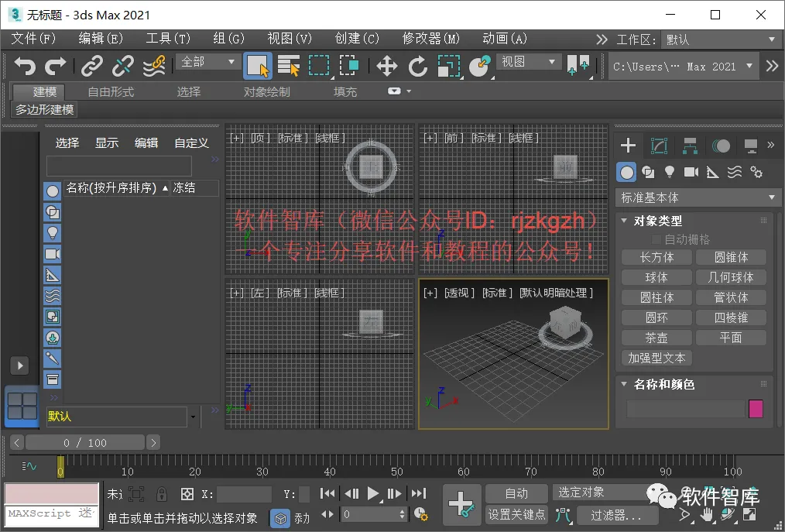Toggle Display Helpers filter in Scene Explorer
Screen dimensions: 785x532
tap(53, 275)
